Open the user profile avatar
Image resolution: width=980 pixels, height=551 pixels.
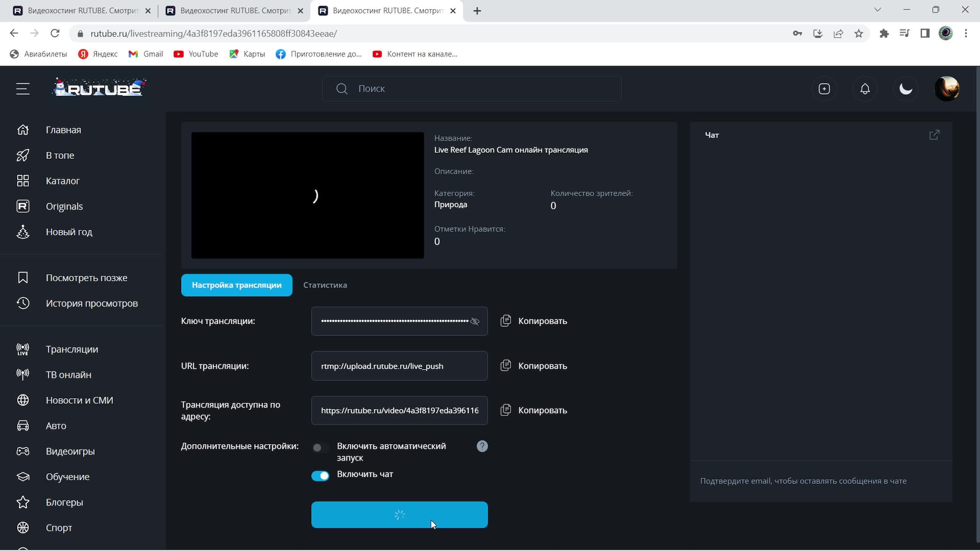(947, 89)
